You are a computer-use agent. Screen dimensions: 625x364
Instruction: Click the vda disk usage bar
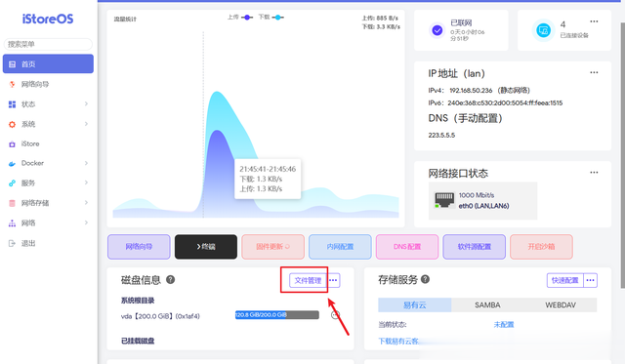click(x=277, y=315)
